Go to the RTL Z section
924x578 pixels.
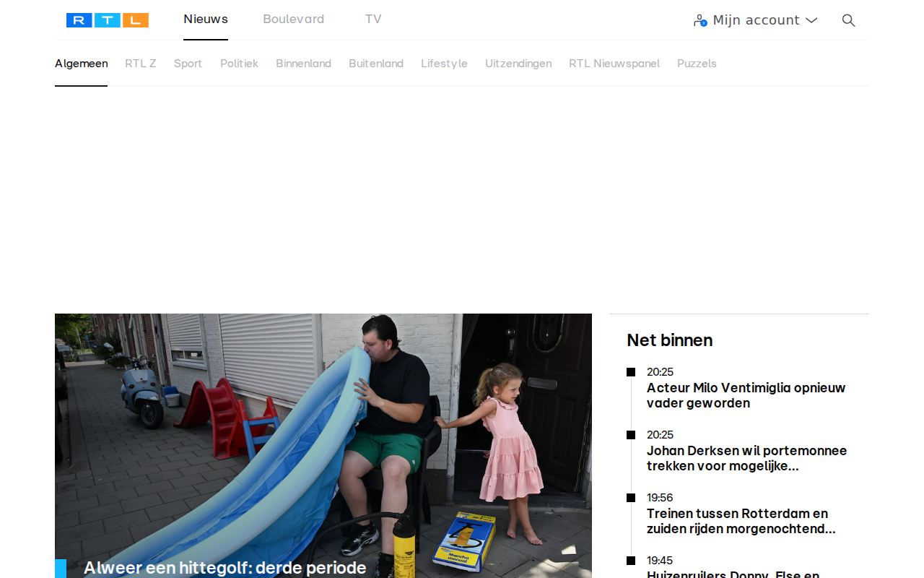141,64
